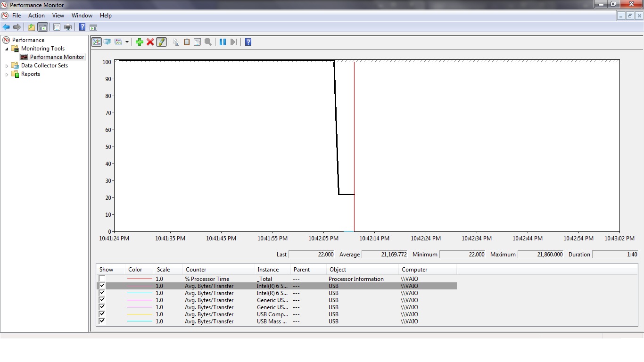The height and width of the screenshot is (362, 644).
Task: Select Monitoring Tools in the tree
Action: pyautogui.click(x=43, y=49)
